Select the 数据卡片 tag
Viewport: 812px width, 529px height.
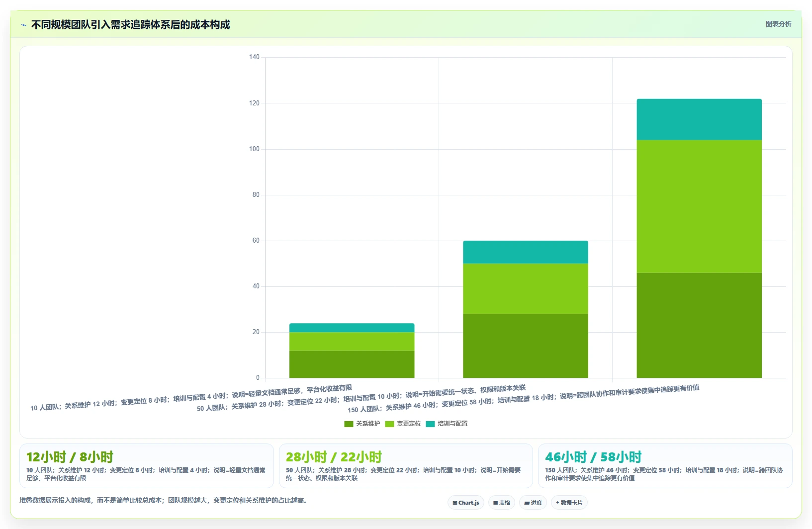(x=569, y=503)
